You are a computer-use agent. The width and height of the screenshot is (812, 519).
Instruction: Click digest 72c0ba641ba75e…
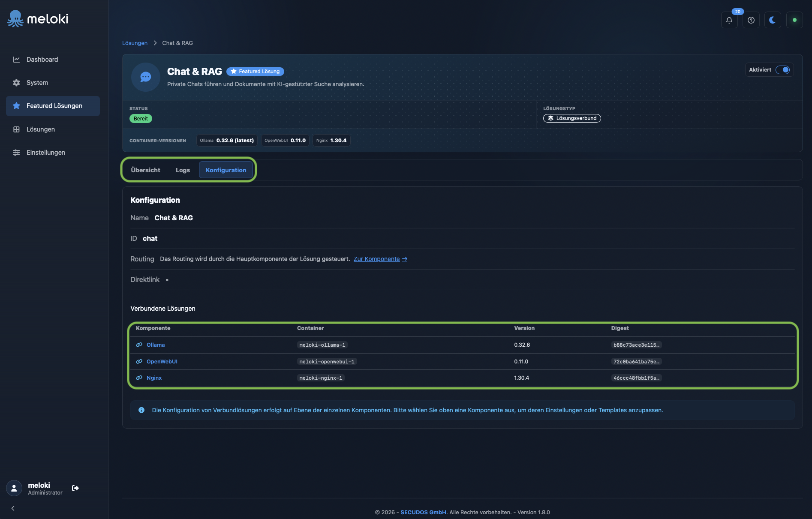(637, 362)
